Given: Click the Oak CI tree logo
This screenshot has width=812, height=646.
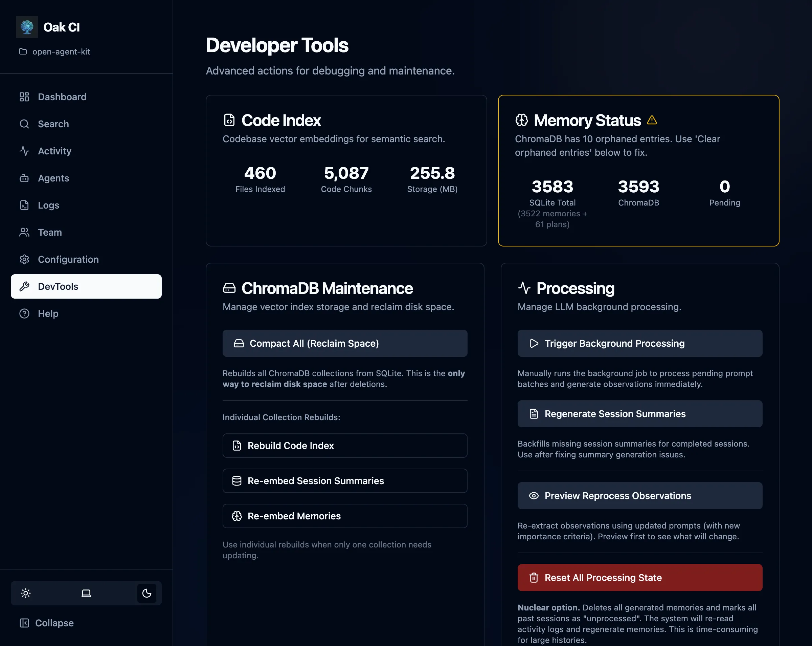Looking at the screenshot, I should 27,27.
